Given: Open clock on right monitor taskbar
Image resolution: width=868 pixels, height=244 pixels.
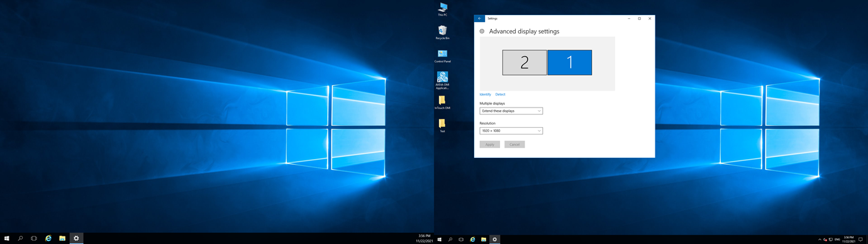Looking at the screenshot, I should pyautogui.click(x=849, y=240).
